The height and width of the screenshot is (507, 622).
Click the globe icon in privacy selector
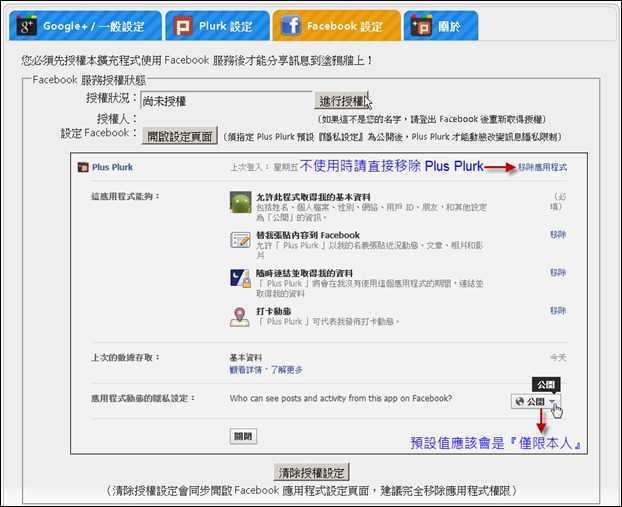tap(520, 401)
